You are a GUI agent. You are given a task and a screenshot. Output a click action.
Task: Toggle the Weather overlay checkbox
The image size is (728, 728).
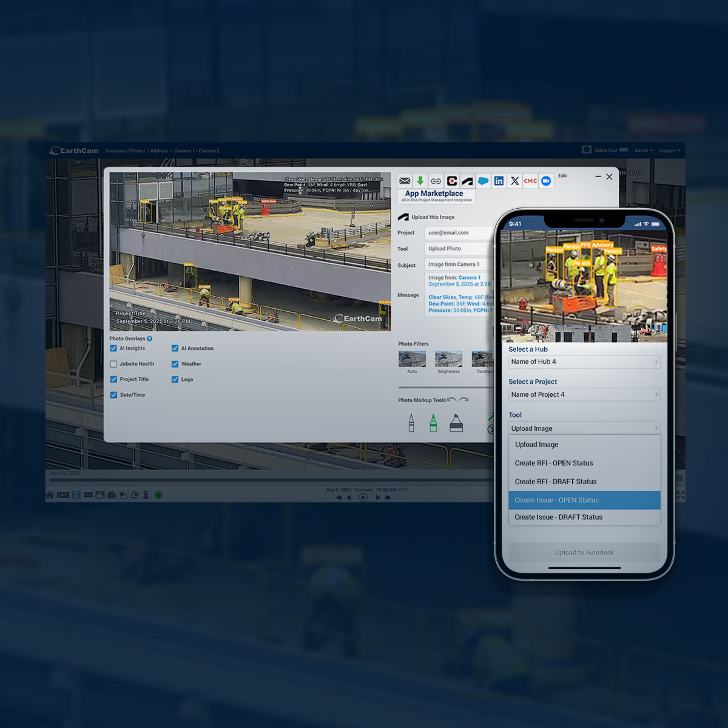click(x=175, y=364)
